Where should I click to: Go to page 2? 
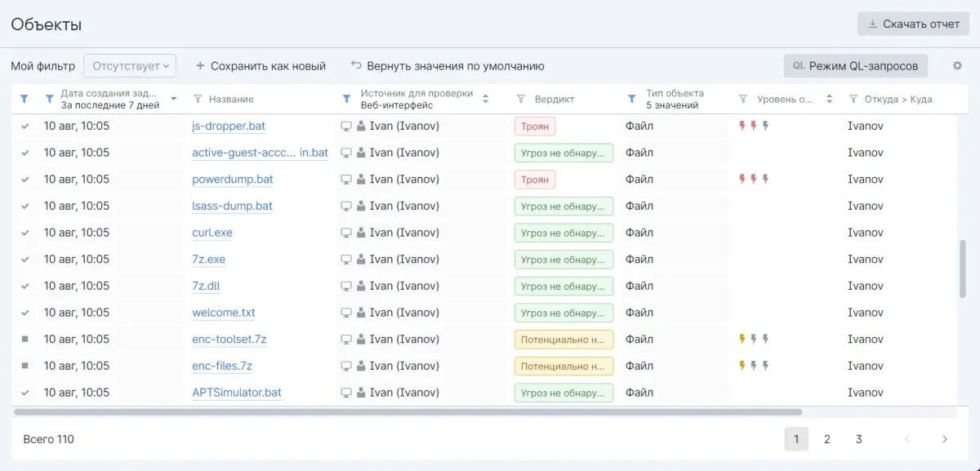point(826,439)
